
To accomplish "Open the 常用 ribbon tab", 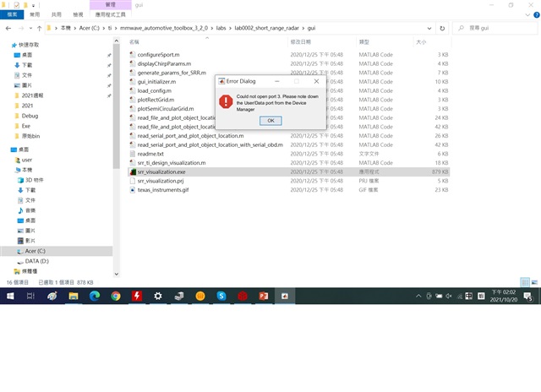I will (x=35, y=14).
